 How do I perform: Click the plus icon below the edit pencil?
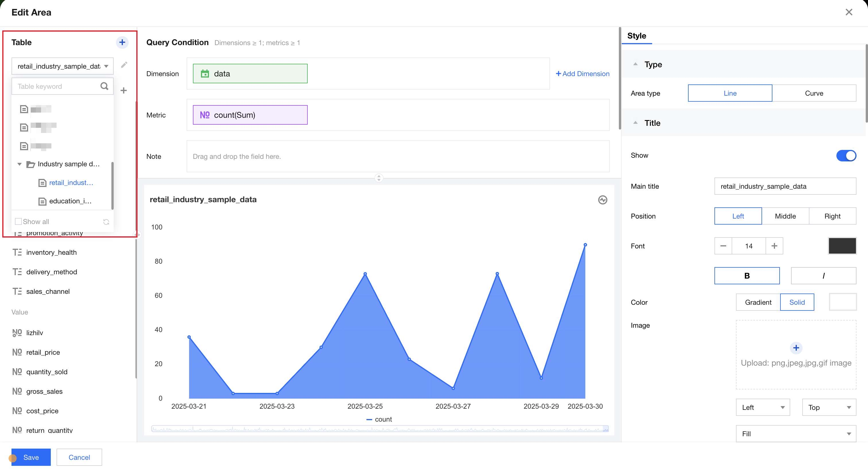[x=124, y=90]
